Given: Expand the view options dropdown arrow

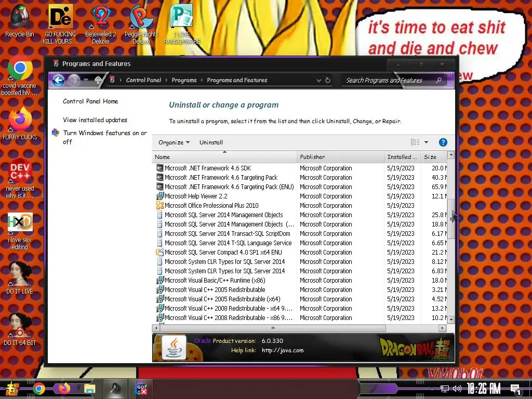Looking at the screenshot, I should pos(426,142).
